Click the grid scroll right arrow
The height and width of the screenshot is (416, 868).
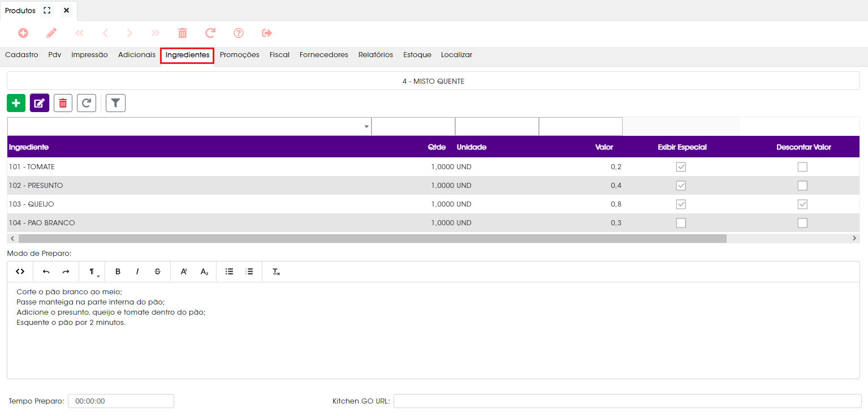[x=854, y=239]
